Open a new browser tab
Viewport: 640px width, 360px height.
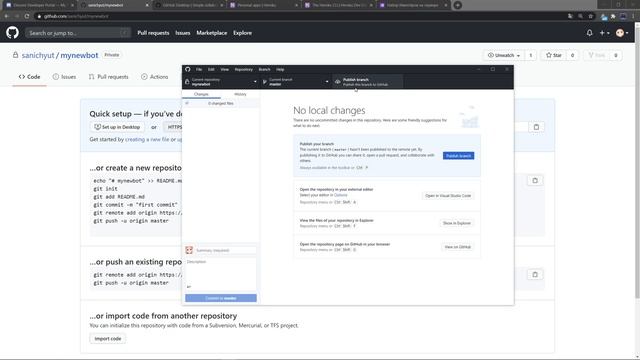click(x=458, y=5)
